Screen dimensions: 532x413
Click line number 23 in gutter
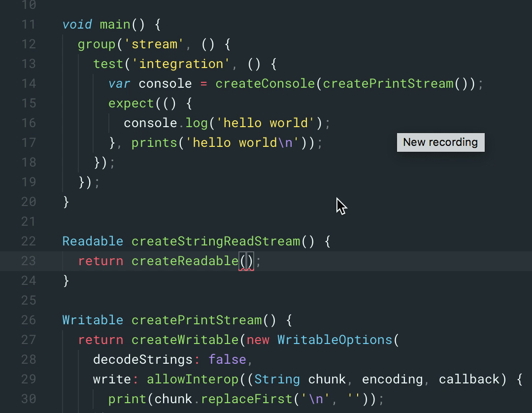point(29,261)
